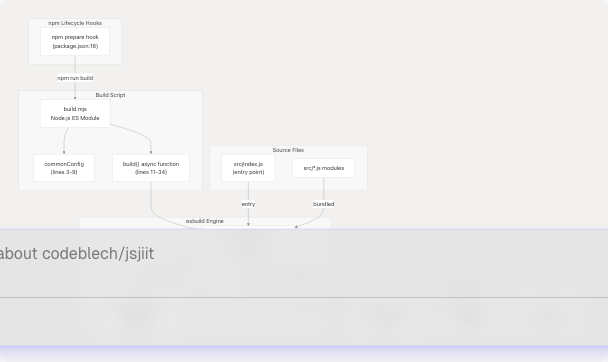Select the build.mjs Node.js ES Module node
The height and width of the screenshot is (362, 608).
coord(75,114)
